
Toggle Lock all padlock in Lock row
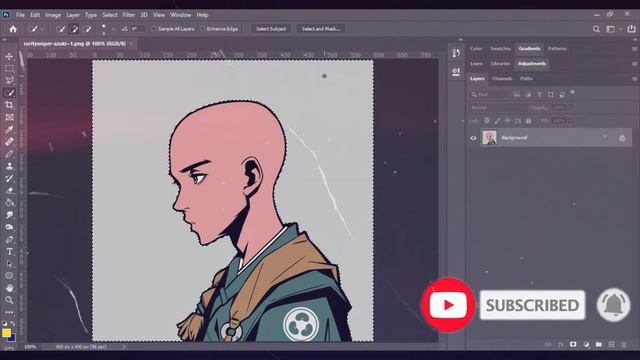[x=529, y=120]
